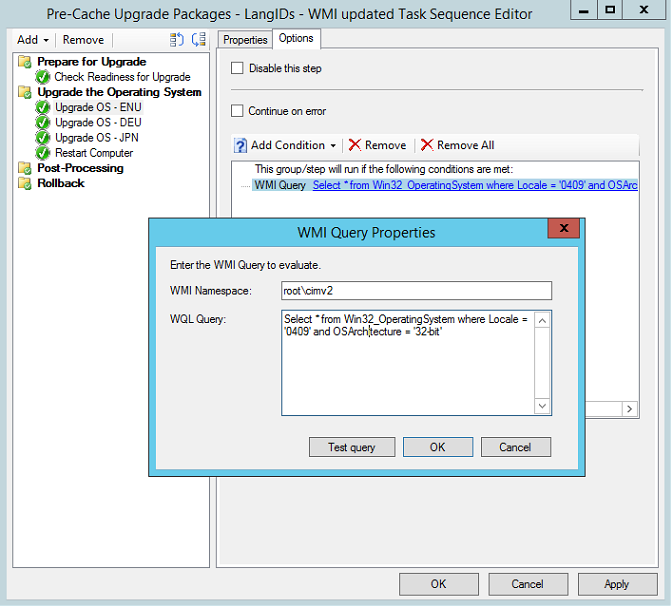Click the WMI Namespace input field
The height and width of the screenshot is (606, 671).
click(416, 291)
